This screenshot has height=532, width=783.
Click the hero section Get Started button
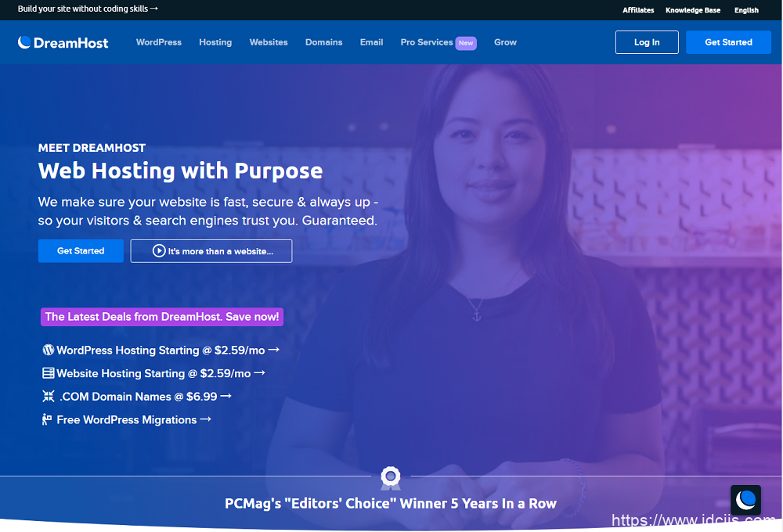coord(81,251)
